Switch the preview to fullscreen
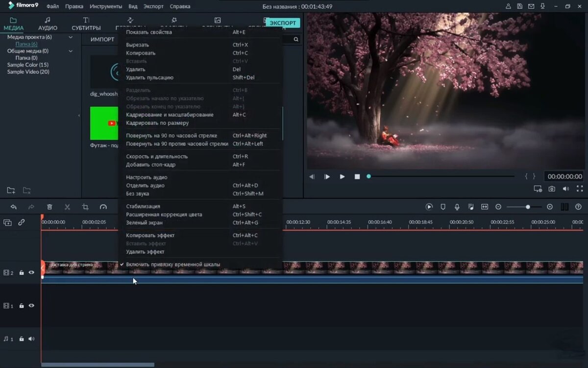The width and height of the screenshot is (588, 368). 580,188
